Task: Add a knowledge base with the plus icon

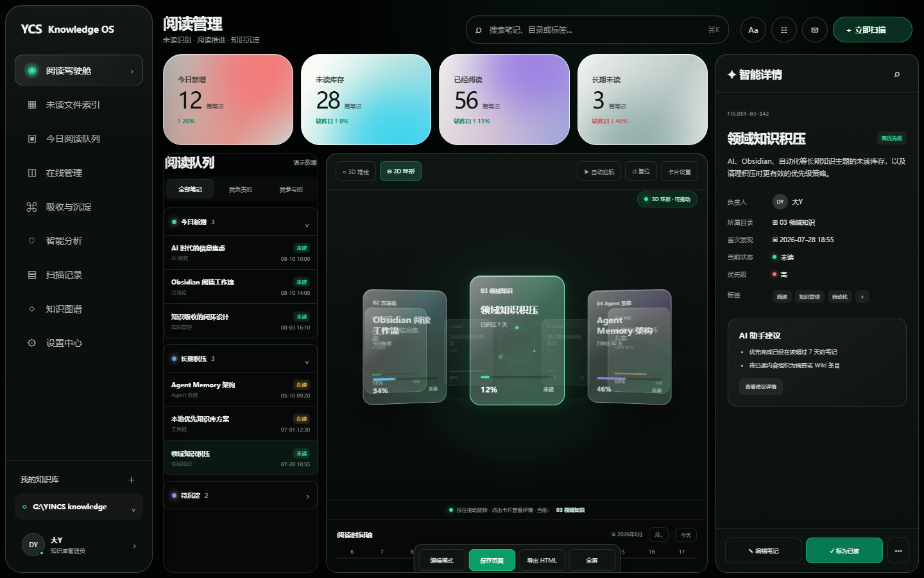Action: [x=132, y=480]
